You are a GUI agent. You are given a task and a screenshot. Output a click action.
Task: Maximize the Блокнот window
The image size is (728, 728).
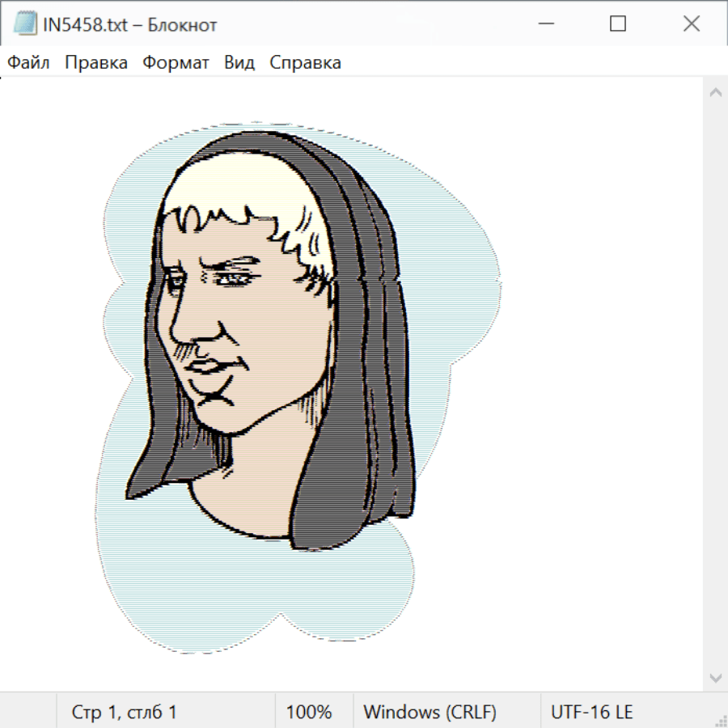tap(618, 24)
